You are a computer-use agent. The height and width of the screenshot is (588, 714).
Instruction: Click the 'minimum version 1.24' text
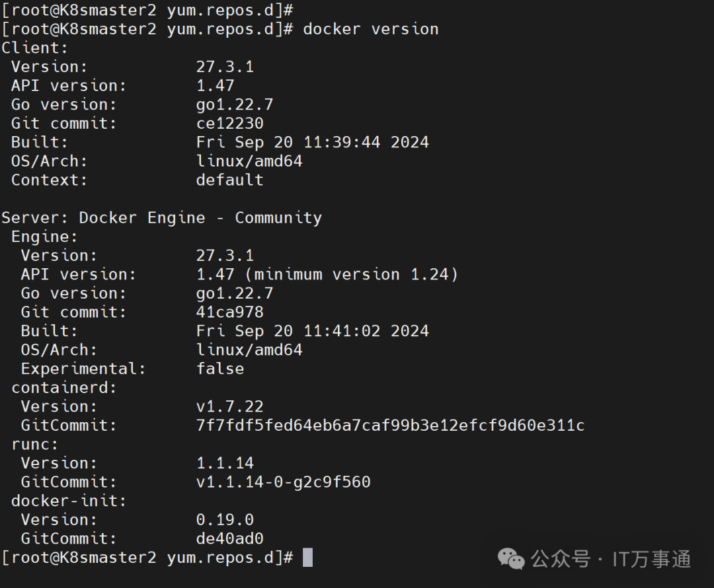coord(351,274)
